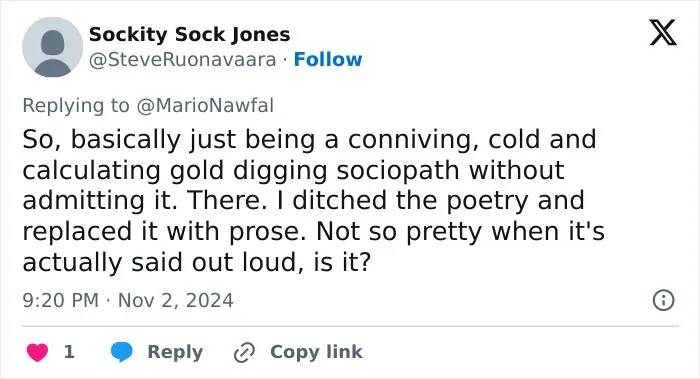Open the circled info icon
Image resolution: width=700 pixels, height=379 pixels.
click(663, 300)
